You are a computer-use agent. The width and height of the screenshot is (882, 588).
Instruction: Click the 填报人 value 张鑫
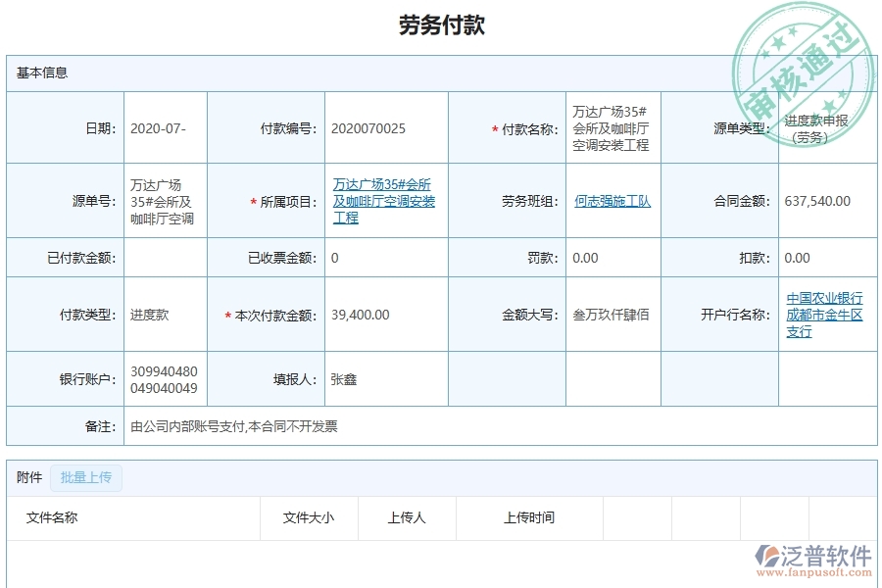(345, 378)
